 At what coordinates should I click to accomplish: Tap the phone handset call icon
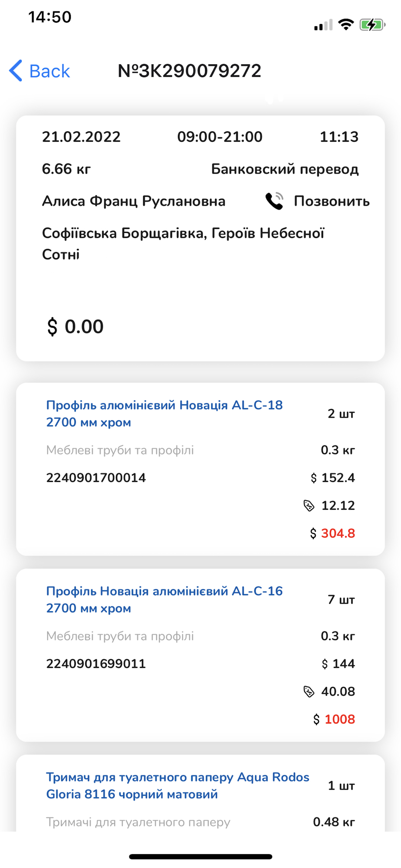click(x=274, y=201)
